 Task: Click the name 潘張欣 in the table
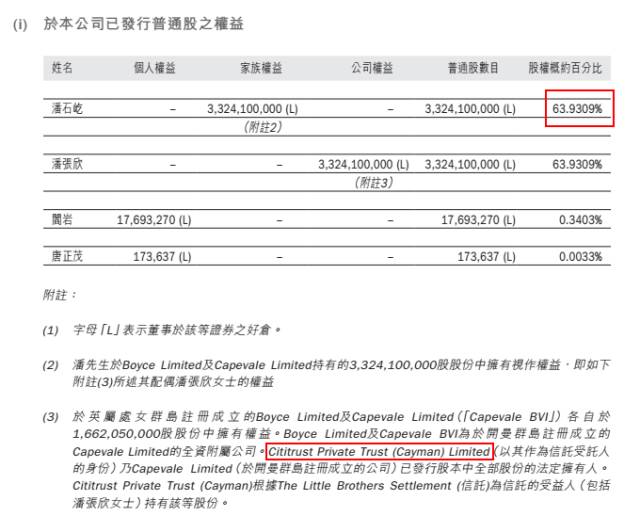point(67,163)
